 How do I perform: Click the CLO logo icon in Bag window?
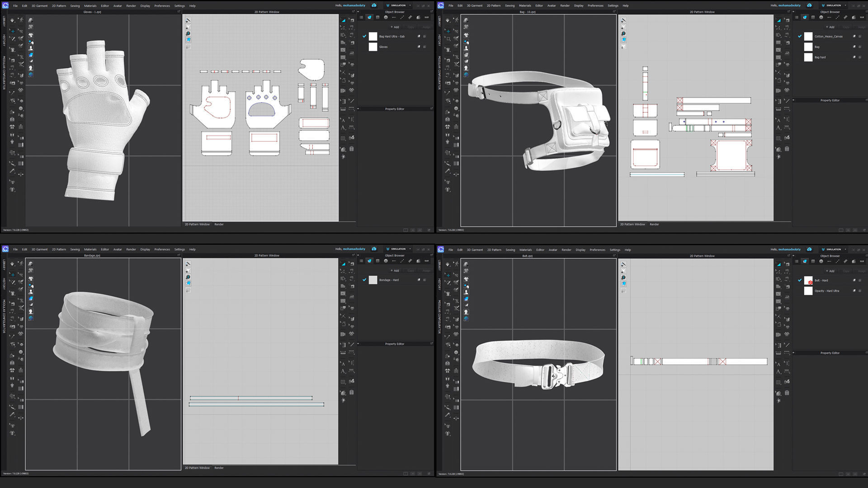point(441,5)
